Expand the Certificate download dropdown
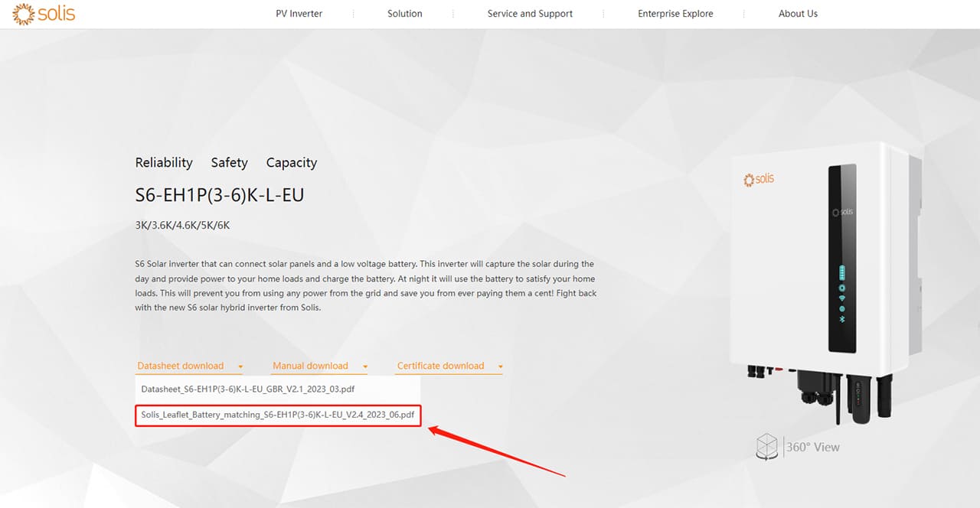 coord(449,366)
